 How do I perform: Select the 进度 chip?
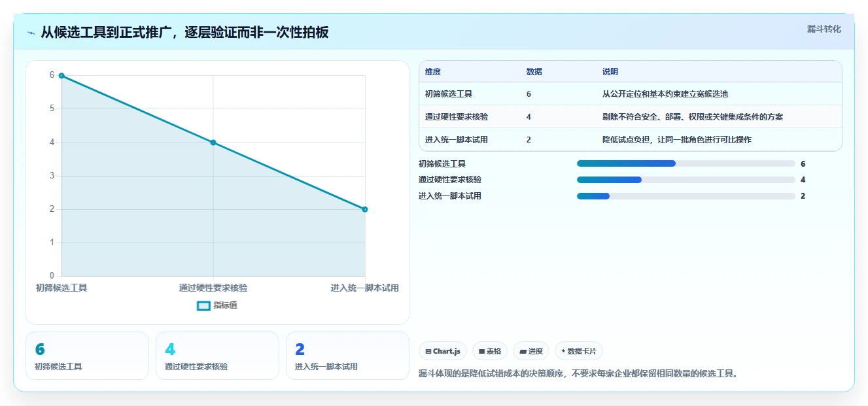tap(531, 351)
